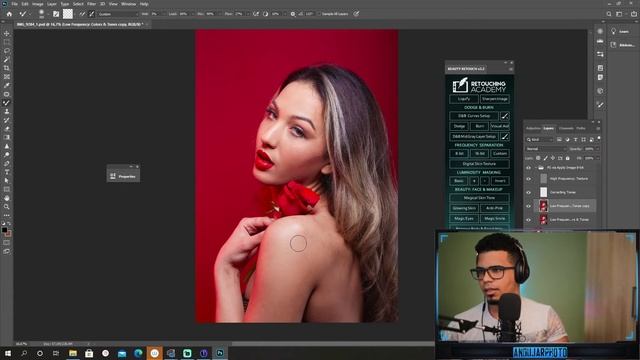Toggle lock all for selected layer
The width and height of the screenshot is (640, 360).
(x=567, y=158)
